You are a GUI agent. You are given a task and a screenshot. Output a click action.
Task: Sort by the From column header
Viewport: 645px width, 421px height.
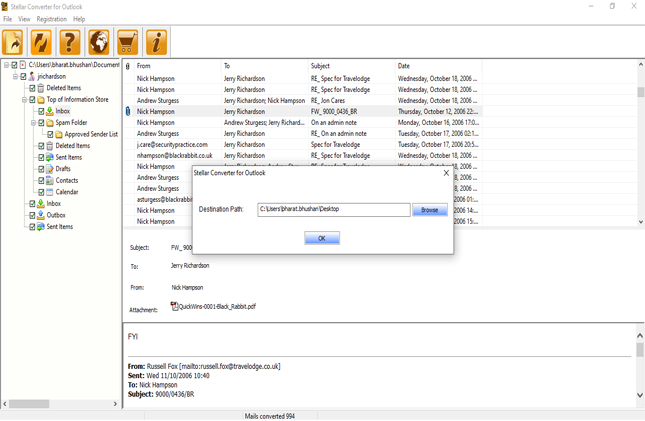pos(178,66)
